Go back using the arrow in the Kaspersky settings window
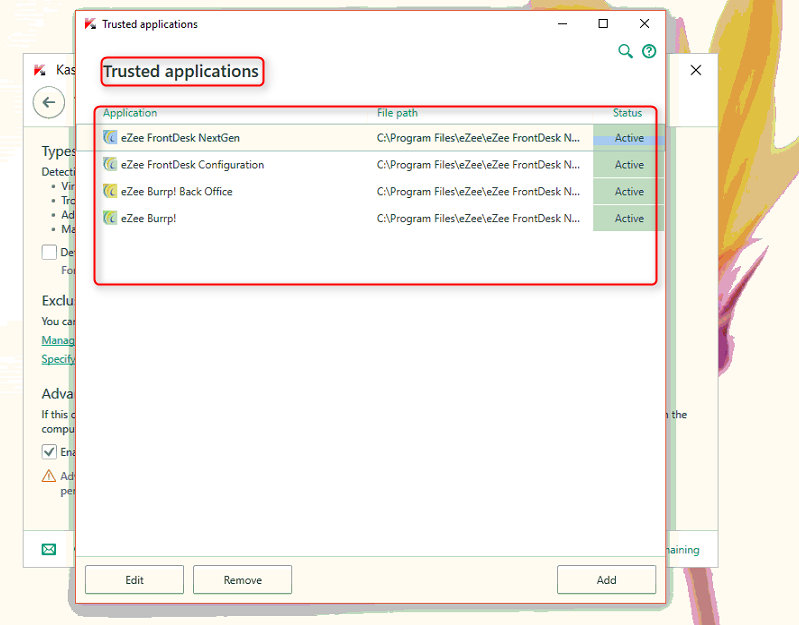Screen dimensions: 799x625 (x=49, y=102)
